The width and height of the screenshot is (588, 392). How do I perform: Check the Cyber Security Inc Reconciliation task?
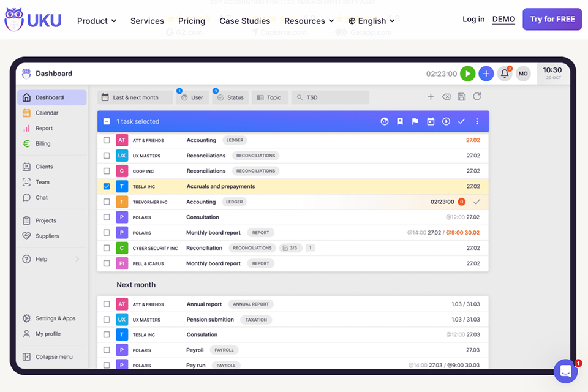tap(107, 248)
